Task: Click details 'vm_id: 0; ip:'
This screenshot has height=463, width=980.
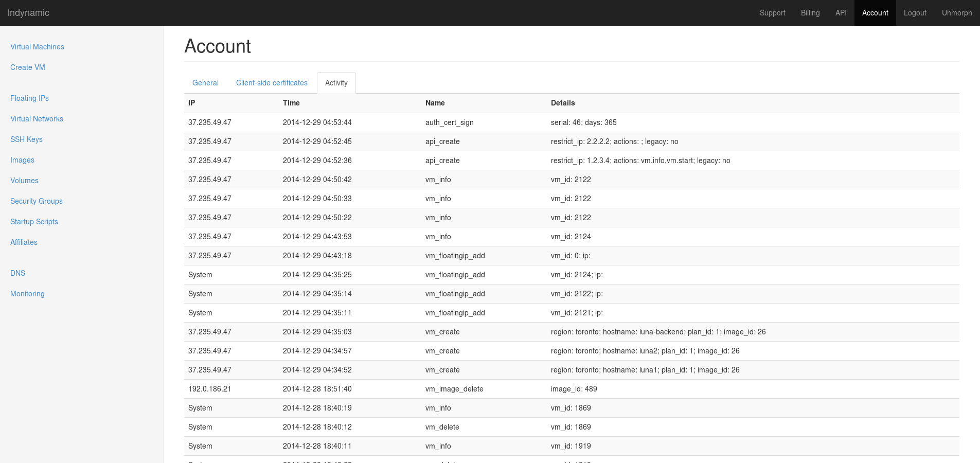Action: coord(571,256)
